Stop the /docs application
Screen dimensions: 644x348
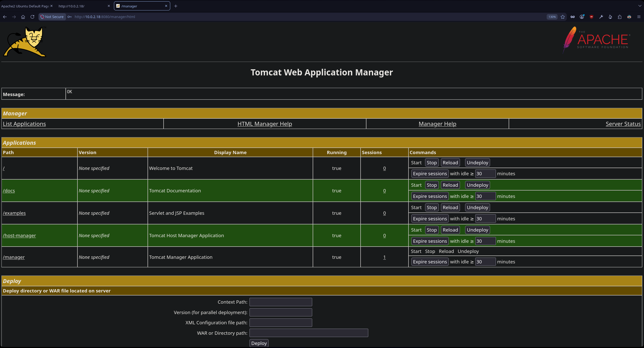pos(432,185)
